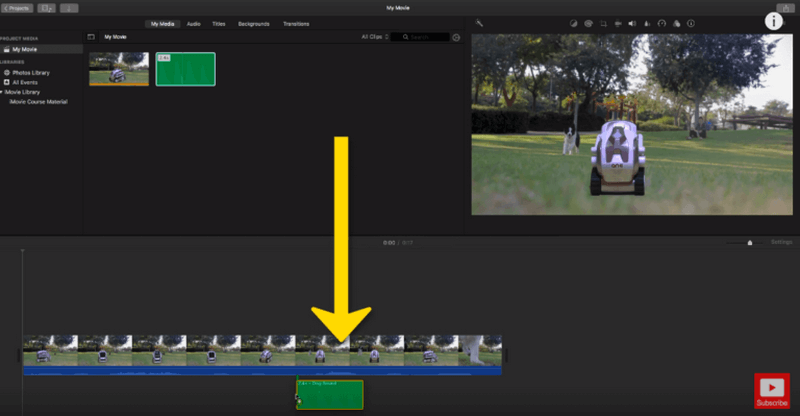
Task: Open the stabilization camera tool
Action: coord(618,23)
